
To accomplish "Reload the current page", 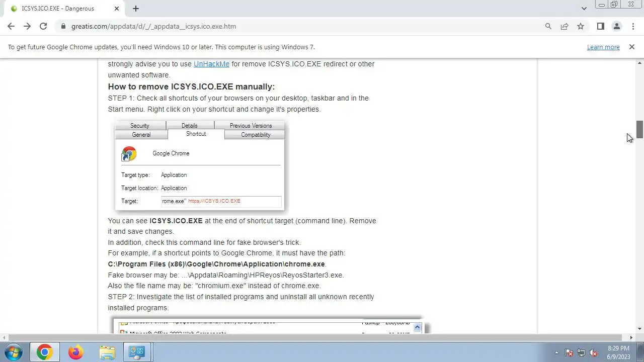I will click(43, 26).
